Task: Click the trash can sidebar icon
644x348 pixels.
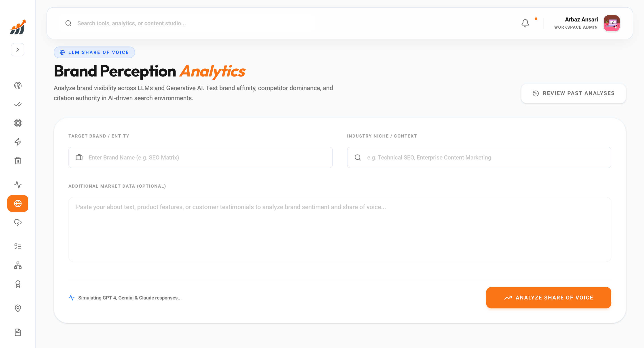Action: (18, 161)
